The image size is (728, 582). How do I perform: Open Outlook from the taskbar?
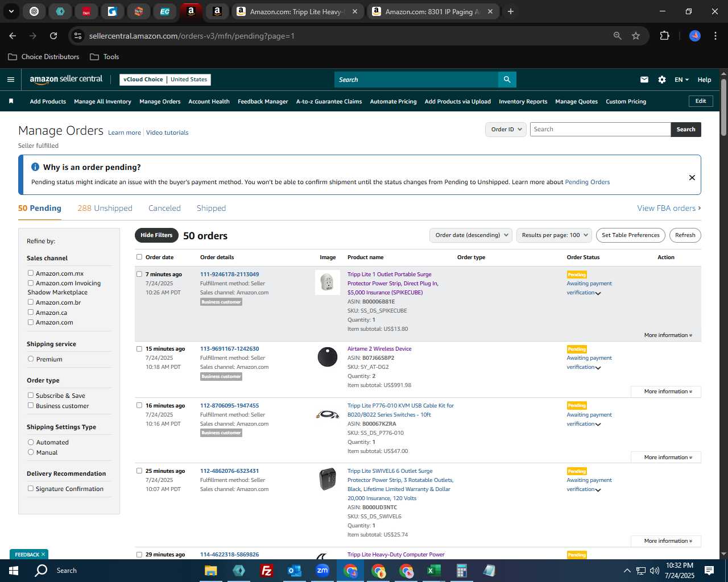point(294,571)
